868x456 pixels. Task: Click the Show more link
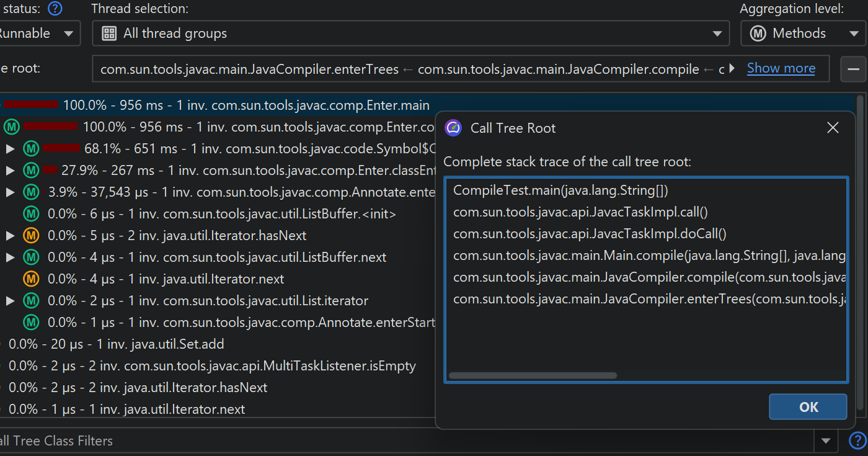click(x=781, y=68)
